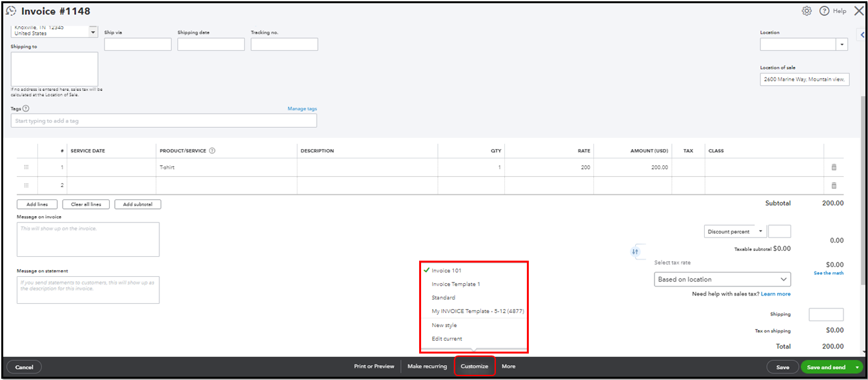Expand Save and send arrow options
The height and width of the screenshot is (380, 868).
[x=857, y=367]
